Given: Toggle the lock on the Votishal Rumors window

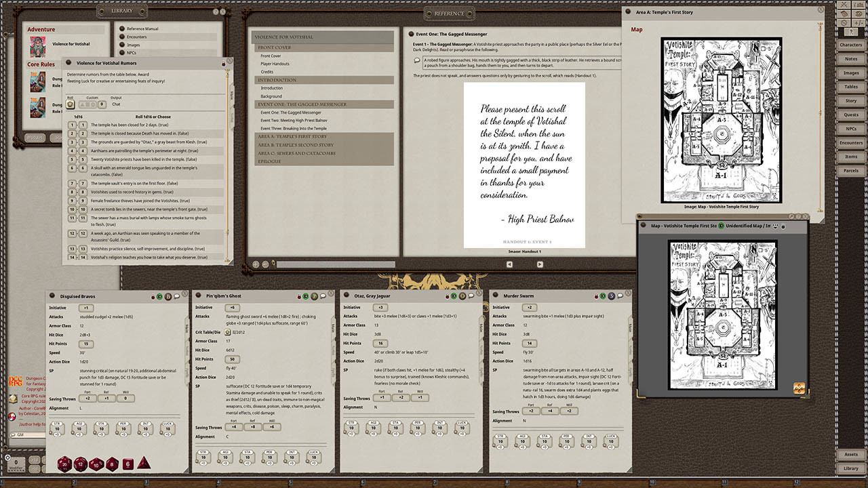Looking at the screenshot, I should 222,63.
